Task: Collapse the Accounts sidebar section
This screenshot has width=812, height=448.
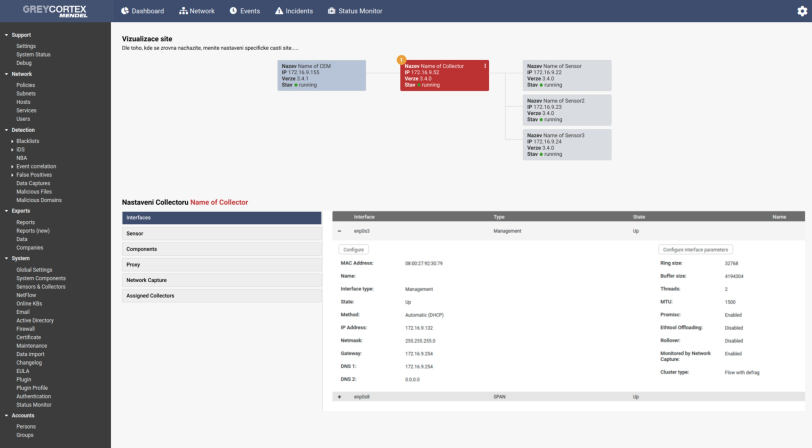Action: 6,415
